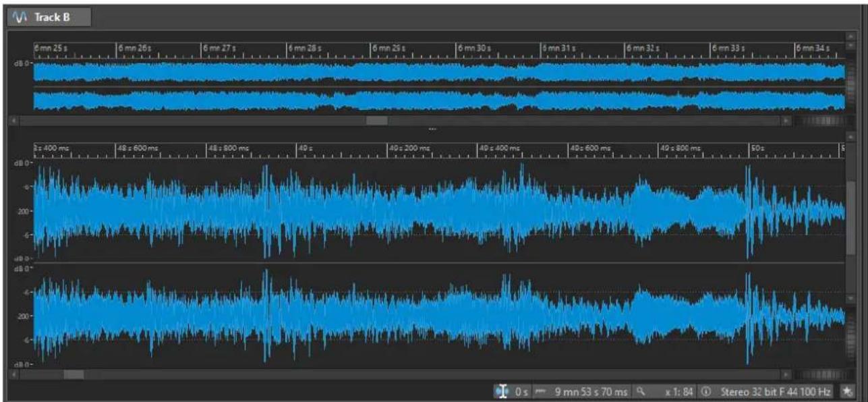This screenshot has width=868, height=402.
Task: Click the overview horizontal zoom control
Action: click(x=819, y=120)
